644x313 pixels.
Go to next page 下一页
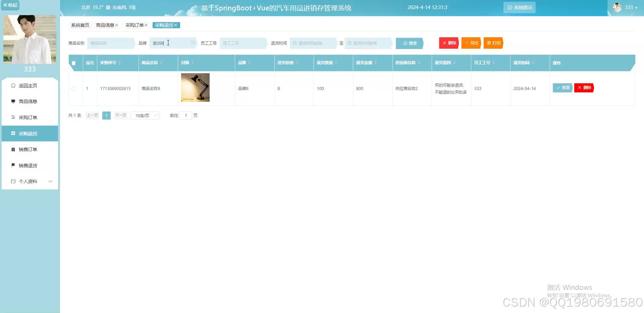pyautogui.click(x=121, y=116)
